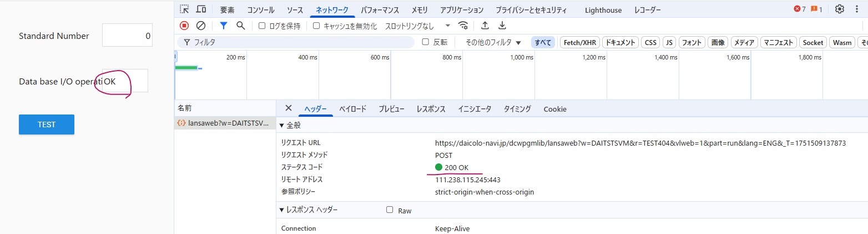Click the Standard Number input field

tap(127, 36)
